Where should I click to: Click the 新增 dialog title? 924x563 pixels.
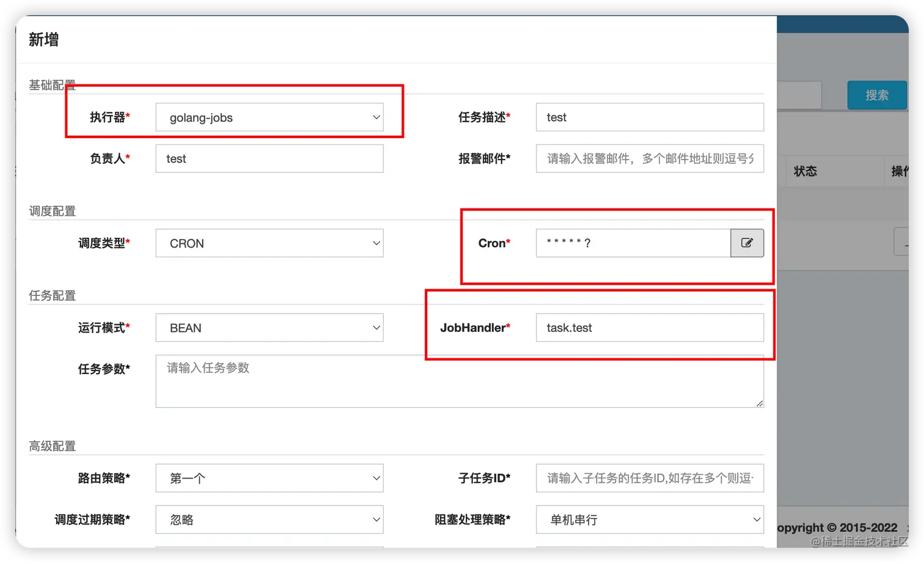tap(44, 40)
